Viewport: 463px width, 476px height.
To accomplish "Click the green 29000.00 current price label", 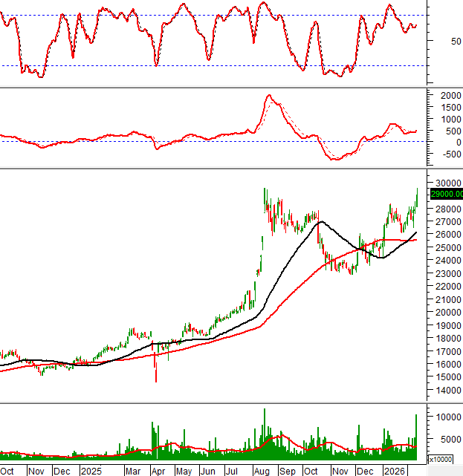I will pos(444,194).
